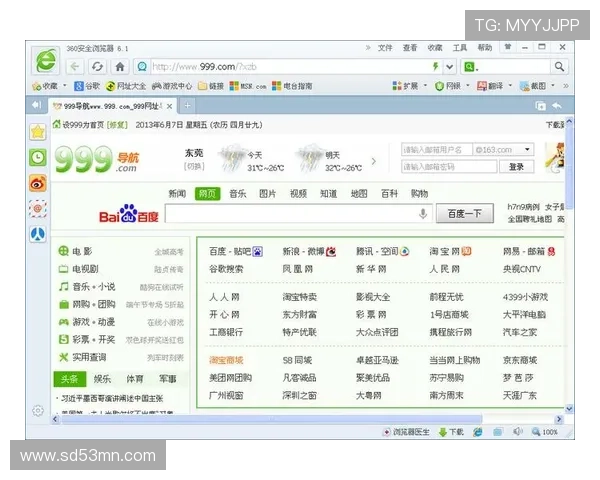600x480 pixels.
Task: Click the zoom 100% magnifier
Action: tap(545, 432)
